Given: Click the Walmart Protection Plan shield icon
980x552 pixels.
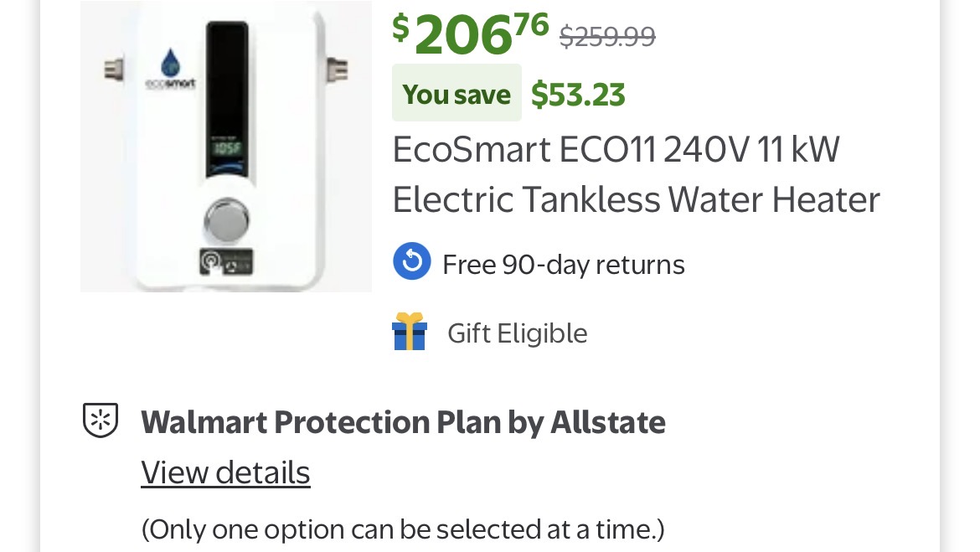Looking at the screenshot, I should (100, 420).
